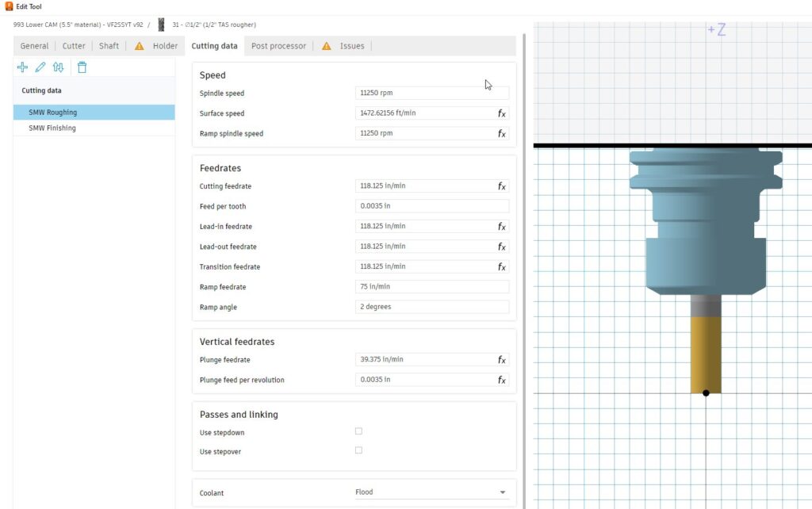Click the fx icon next to Cutting feedrate

tap(501, 186)
